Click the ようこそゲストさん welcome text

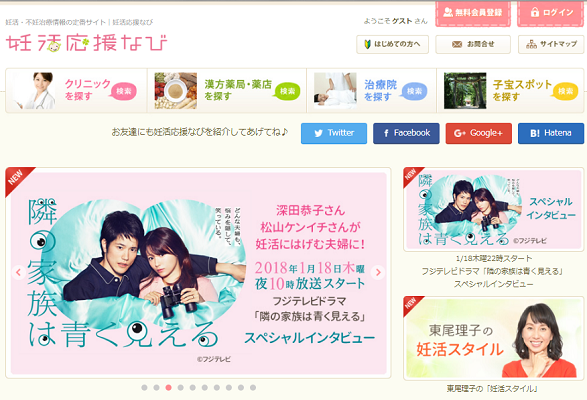tap(395, 21)
